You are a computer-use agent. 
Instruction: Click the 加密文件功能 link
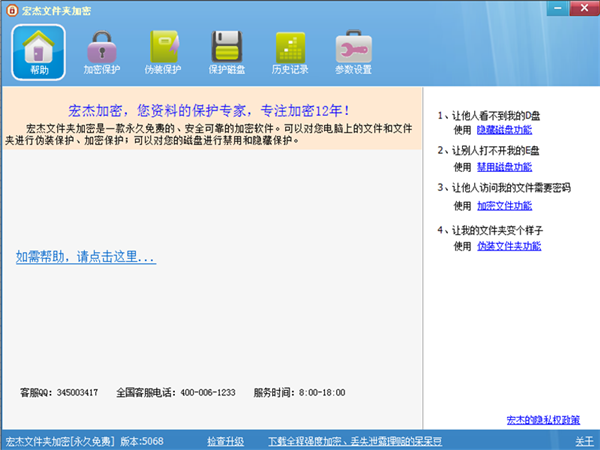[504, 205]
